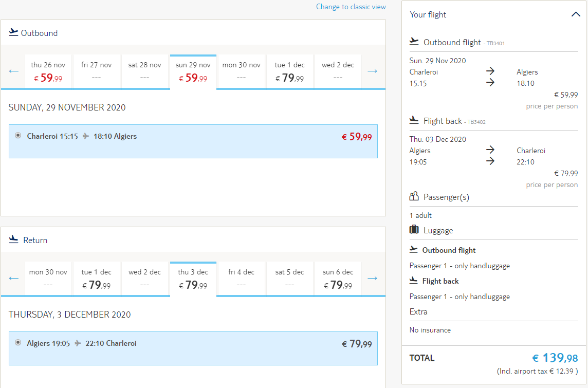Select Charleroi 15:15 outbound flight radio button
588x388 pixels.
point(18,135)
